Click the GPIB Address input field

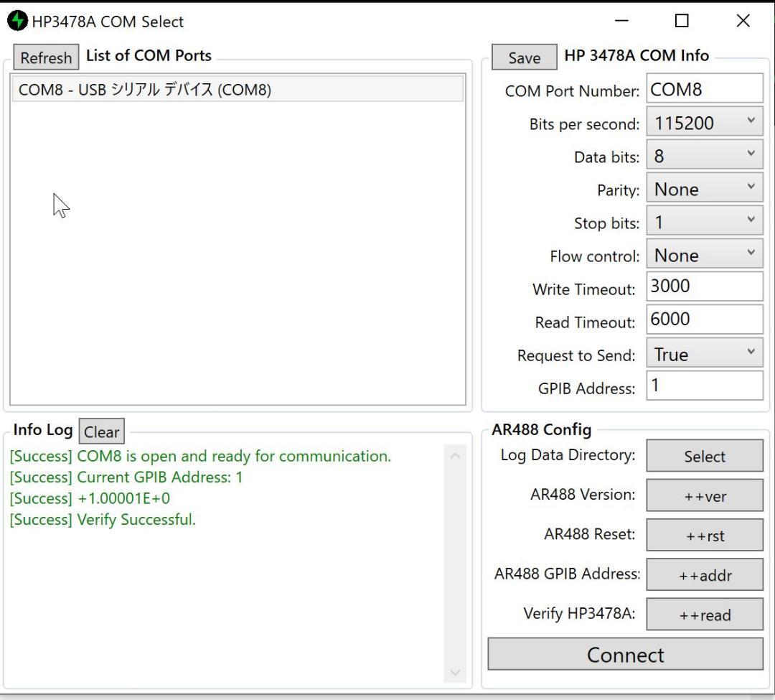(704, 386)
